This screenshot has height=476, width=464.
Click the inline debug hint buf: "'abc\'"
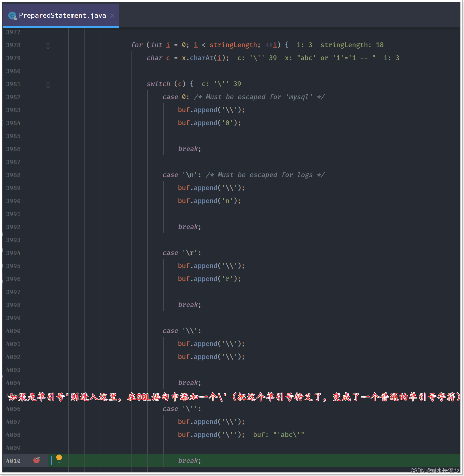point(279,435)
